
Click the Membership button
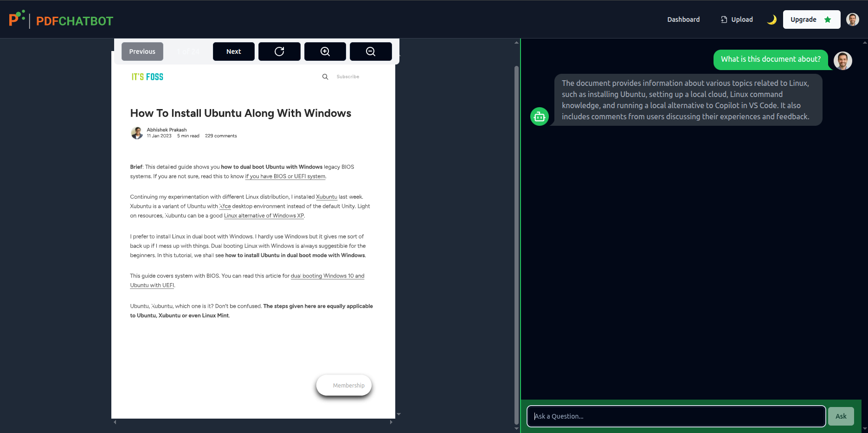pyautogui.click(x=344, y=385)
